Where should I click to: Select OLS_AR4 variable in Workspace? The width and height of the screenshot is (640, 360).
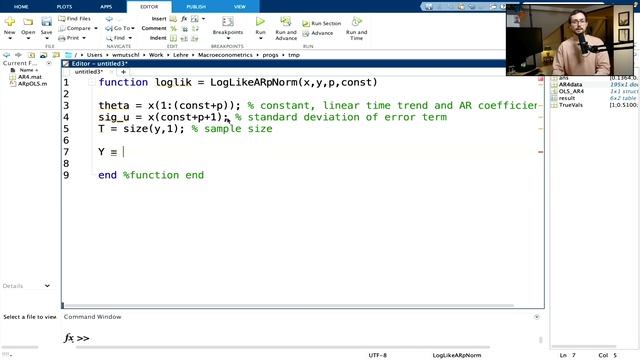click(x=571, y=91)
